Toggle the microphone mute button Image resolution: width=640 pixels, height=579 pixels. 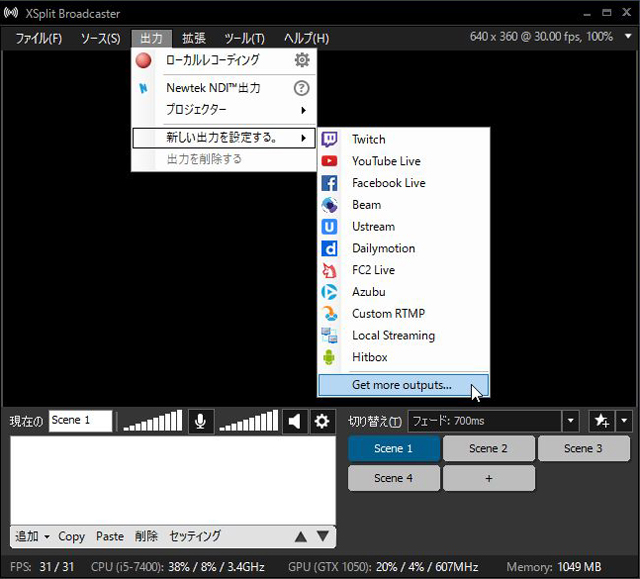[200, 421]
